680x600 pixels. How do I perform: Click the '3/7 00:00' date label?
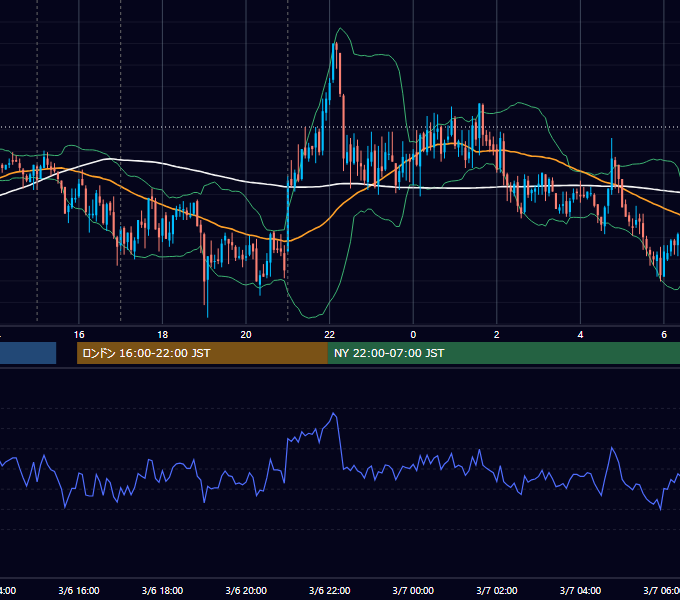413,591
